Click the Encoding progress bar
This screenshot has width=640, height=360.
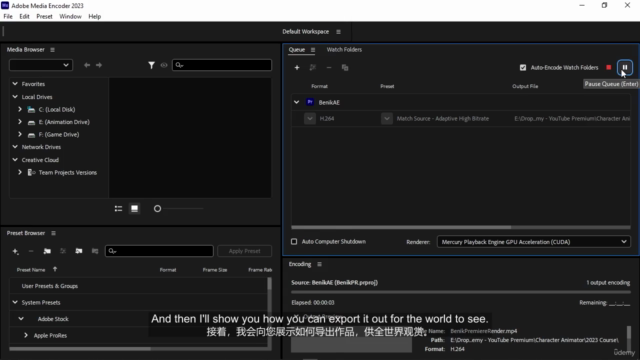pyautogui.click(x=460, y=292)
